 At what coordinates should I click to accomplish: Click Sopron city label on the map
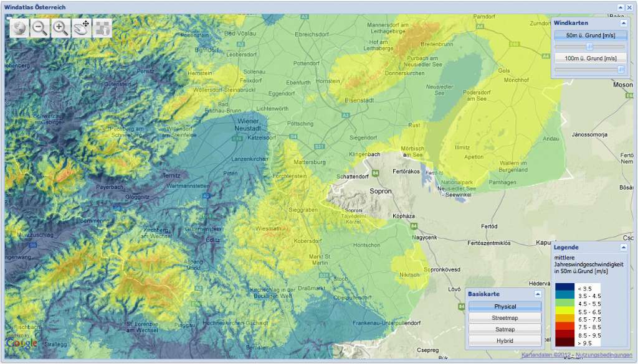point(380,191)
